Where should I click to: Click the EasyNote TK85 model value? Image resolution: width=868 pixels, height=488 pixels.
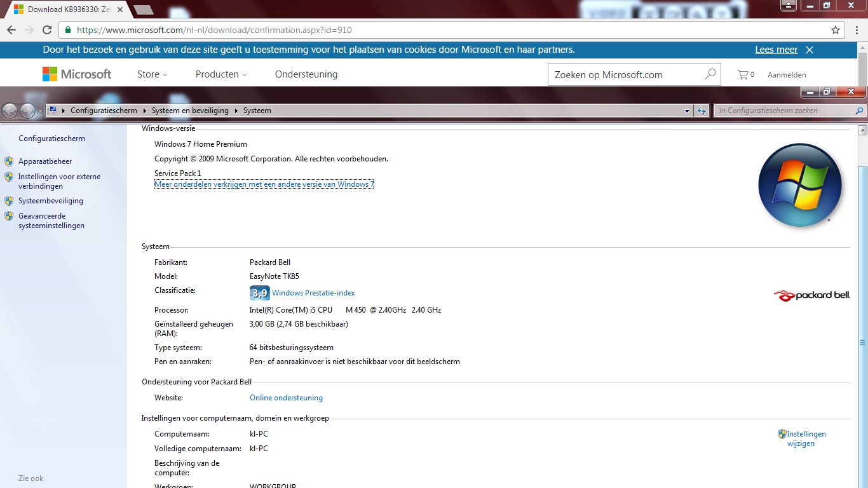click(x=275, y=276)
